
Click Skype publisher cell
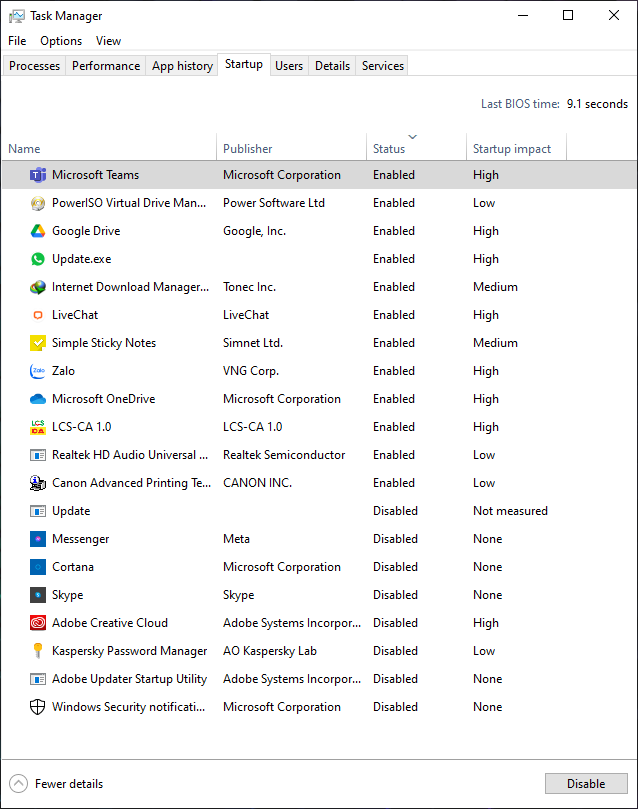(238, 595)
